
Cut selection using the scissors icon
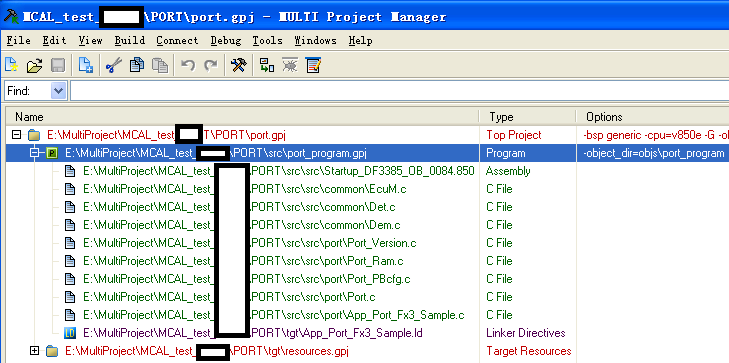click(x=113, y=65)
